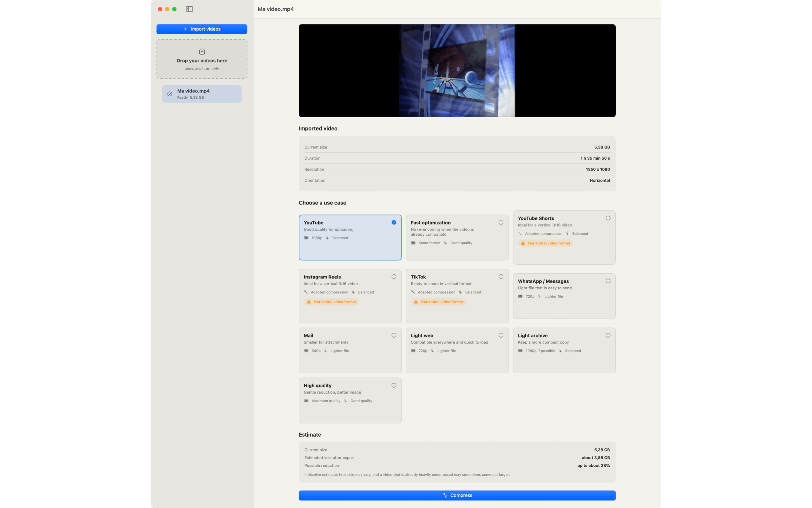
Task: Click the 'High quality' card title
Action: click(x=318, y=386)
